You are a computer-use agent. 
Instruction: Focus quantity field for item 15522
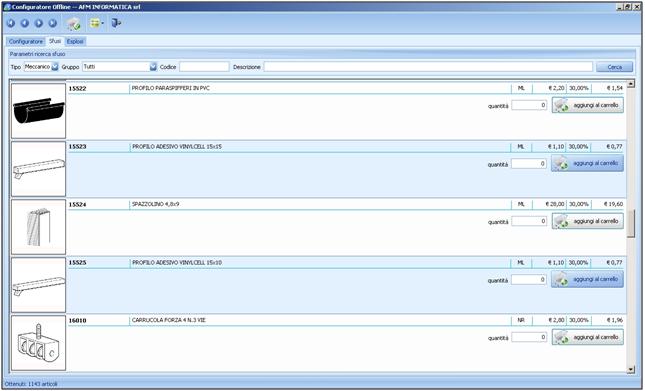[529, 105]
